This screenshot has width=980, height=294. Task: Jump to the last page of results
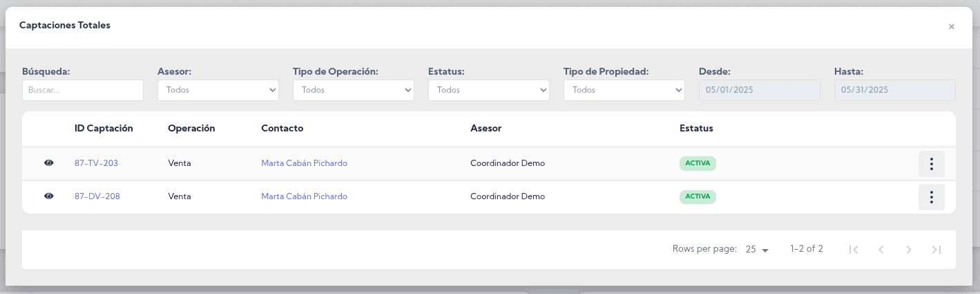936,250
